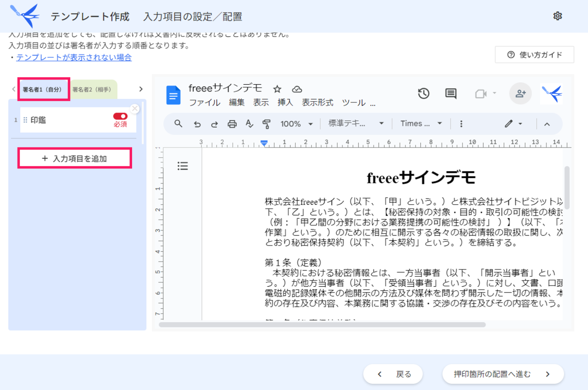Open the settings gear icon
The image size is (588, 390).
point(557,16)
